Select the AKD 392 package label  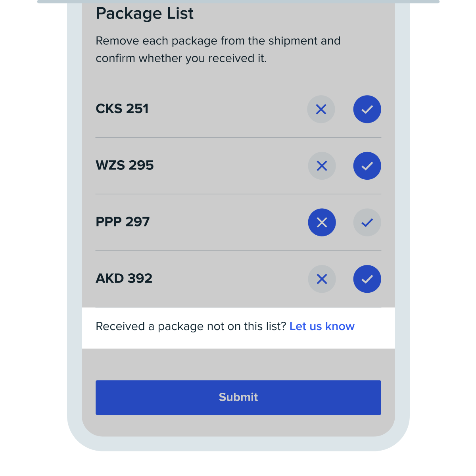(x=124, y=278)
